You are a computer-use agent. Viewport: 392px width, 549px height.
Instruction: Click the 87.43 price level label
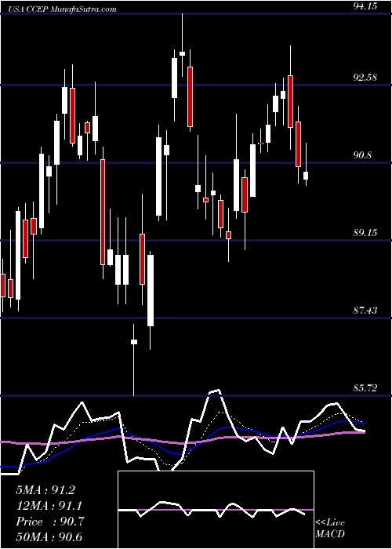point(365,311)
